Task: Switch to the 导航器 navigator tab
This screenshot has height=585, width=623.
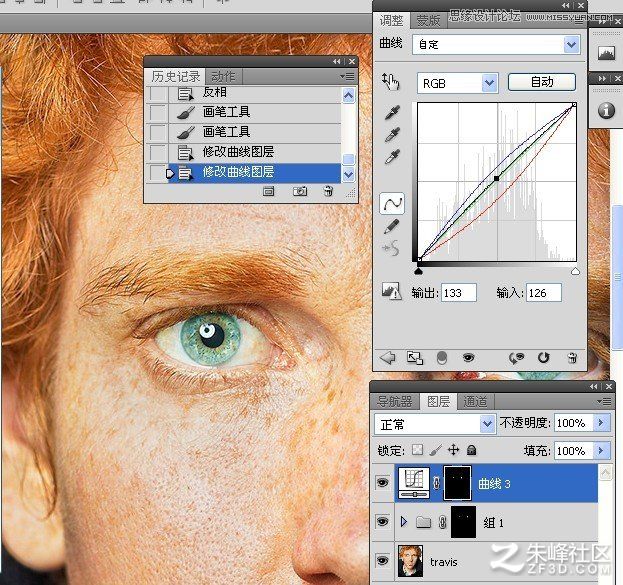Action: pyautogui.click(x=394, y=401)
